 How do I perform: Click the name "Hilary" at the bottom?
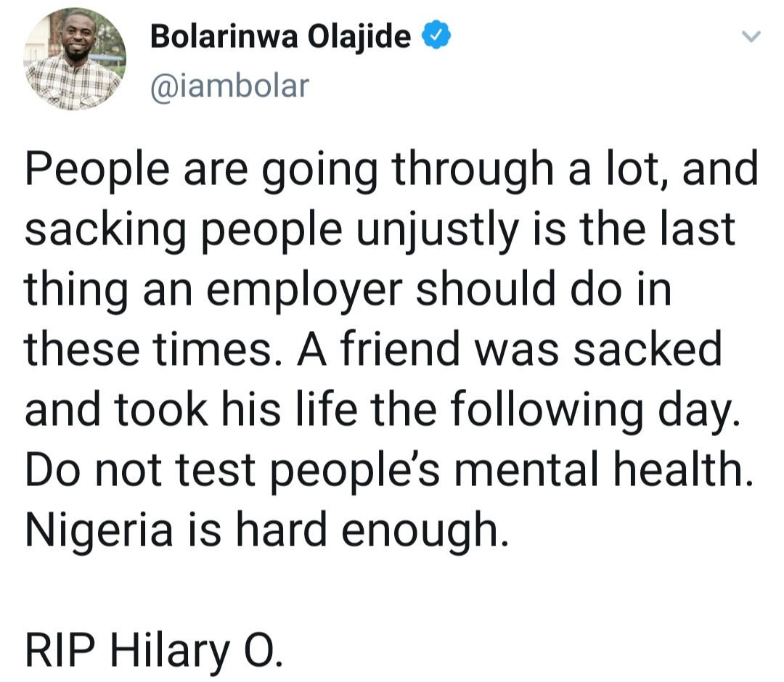click(x=170, y=651)
